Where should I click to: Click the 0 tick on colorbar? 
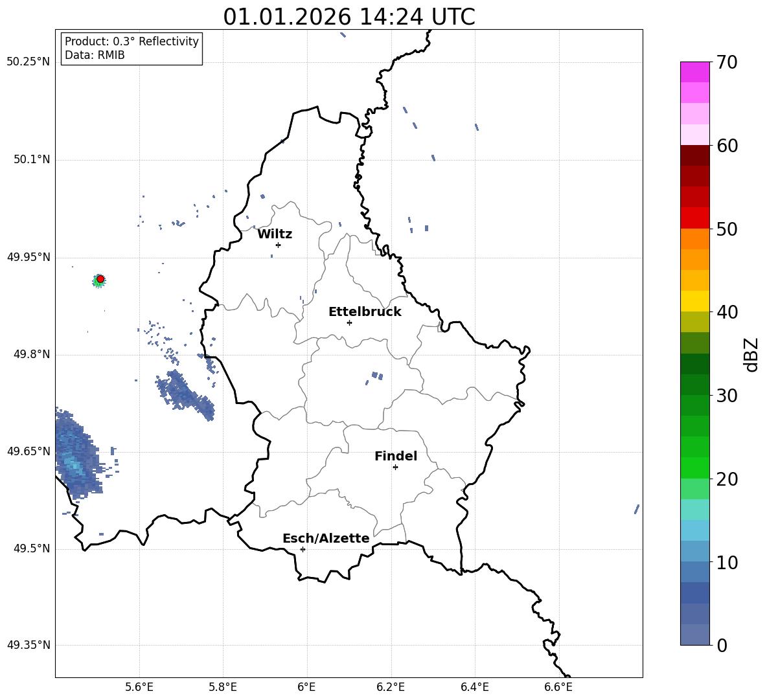tap(722, 645)
